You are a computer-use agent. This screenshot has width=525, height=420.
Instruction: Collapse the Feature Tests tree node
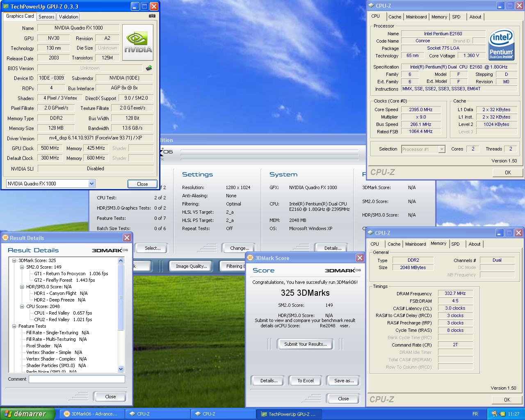pyautogui.click(x=14, y=326)
